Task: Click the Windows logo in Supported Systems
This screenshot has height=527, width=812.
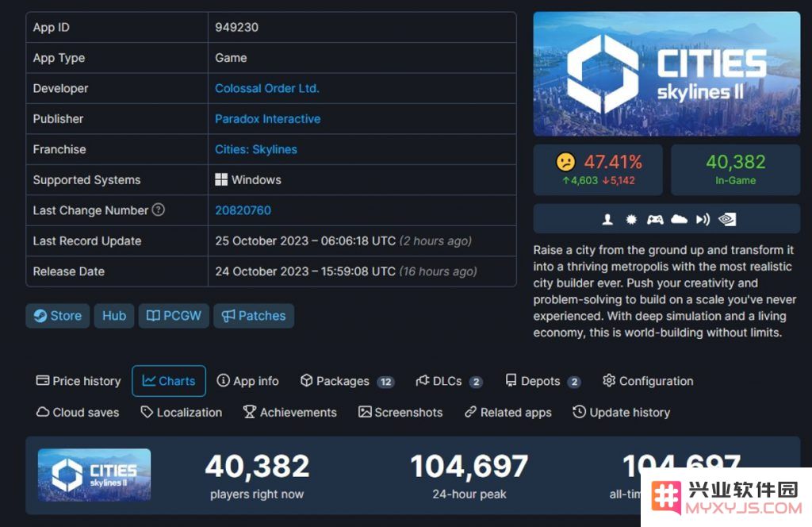Action: tap(221, 180)
